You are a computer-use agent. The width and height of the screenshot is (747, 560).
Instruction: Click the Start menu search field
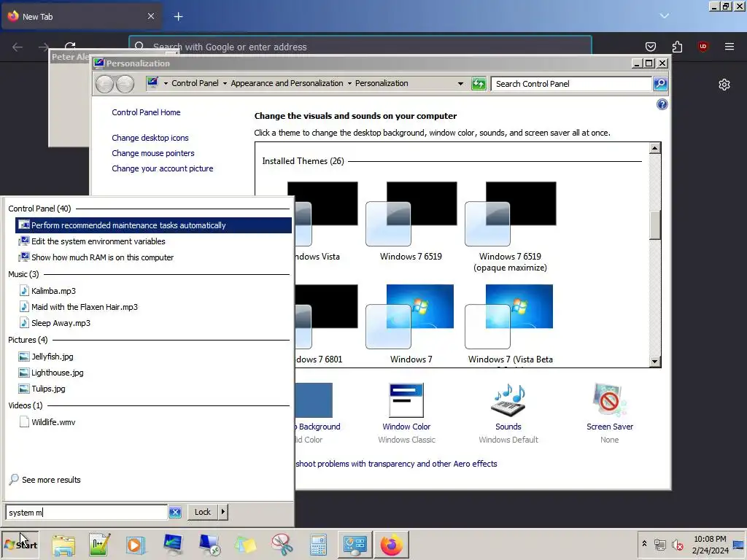[86, 513]
